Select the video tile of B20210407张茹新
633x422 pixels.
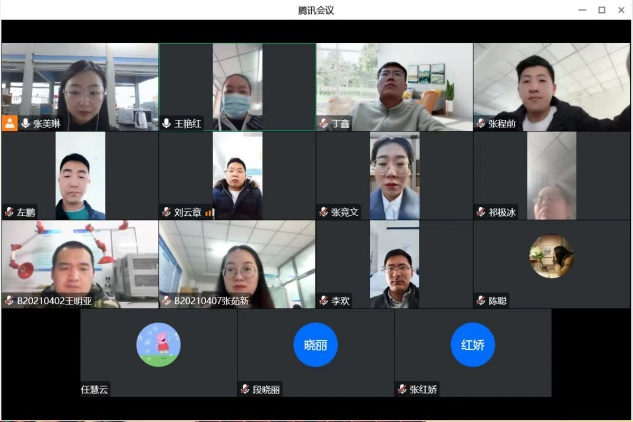pyautogui.click(x=237, y=262)
